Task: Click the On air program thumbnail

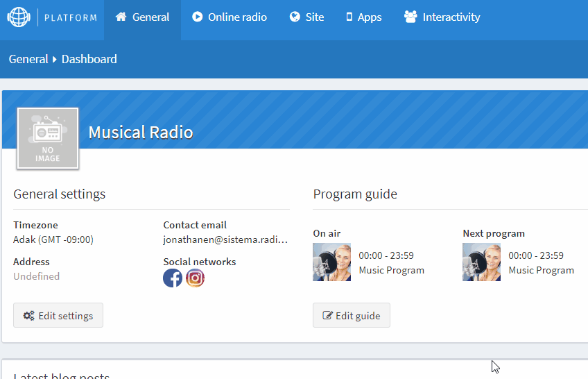Action: (332, 262)
